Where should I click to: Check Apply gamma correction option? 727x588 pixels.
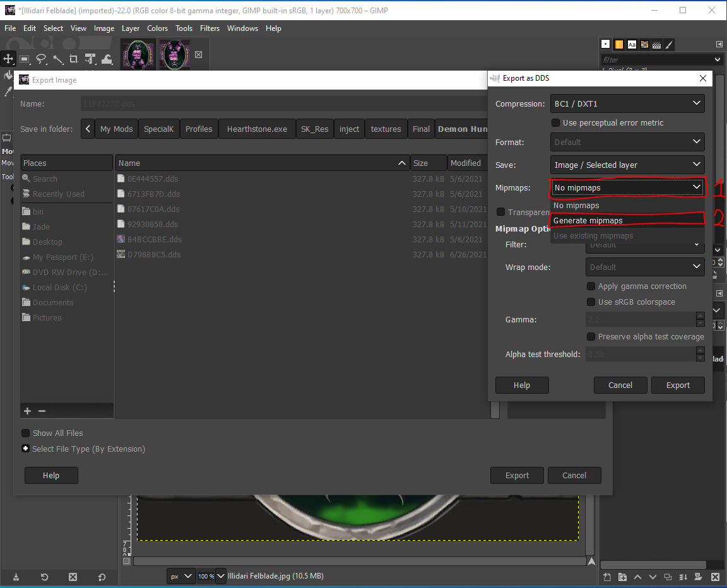click(x=591, y=286)
